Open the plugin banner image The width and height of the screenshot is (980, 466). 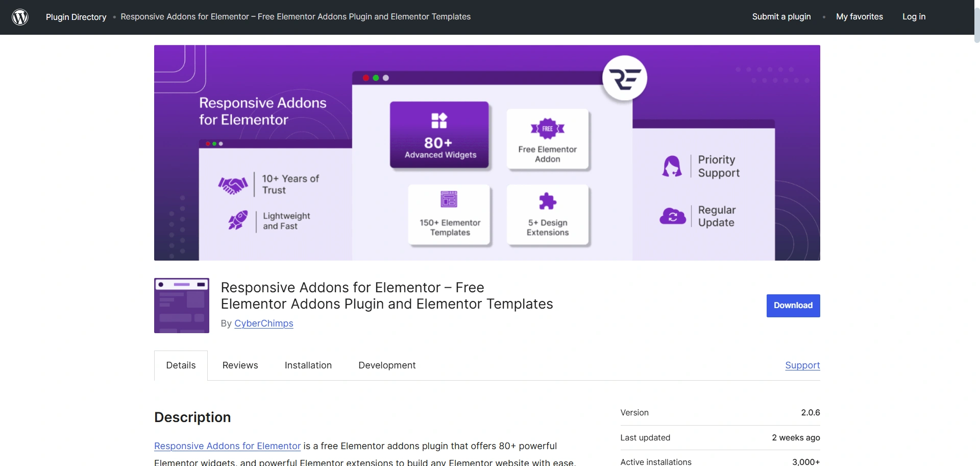[487, 153]
